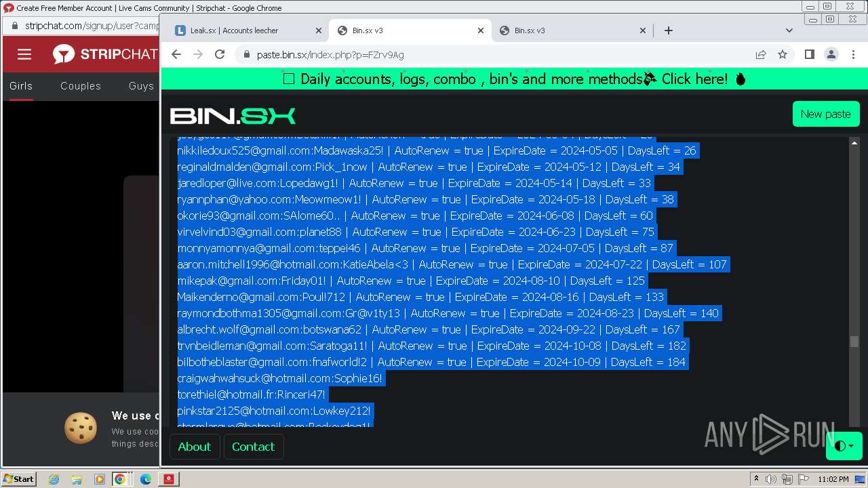
Task: Expand the tab search dropdown chevron
Action: [789, 30]
